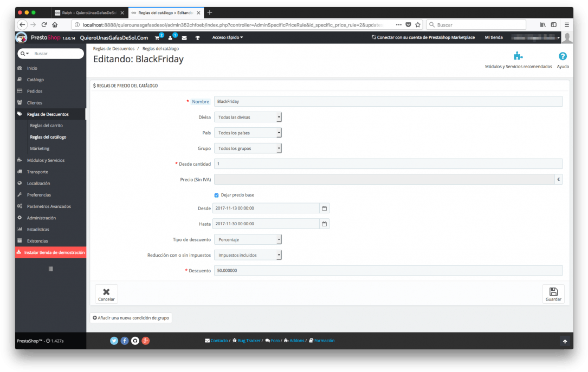This screenshot has height=372, width=588.
Task: Open the País dropdown
Action: point(248,133)
